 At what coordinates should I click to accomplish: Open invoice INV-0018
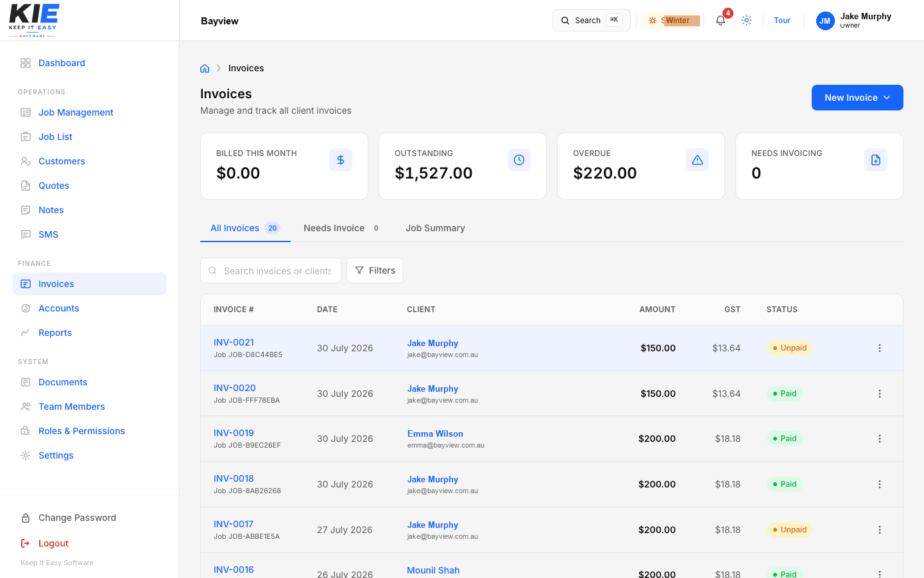[x=234, y=478]
